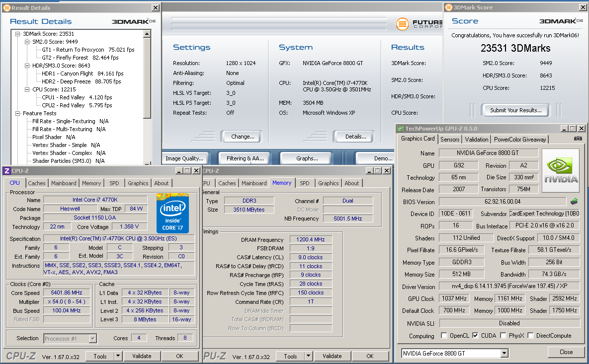Image resolution: width=589 pixels, height=364 pixels.
Task: Select CPU2 - Red Valley 5.795 fps
Action: tap(77, 105)
